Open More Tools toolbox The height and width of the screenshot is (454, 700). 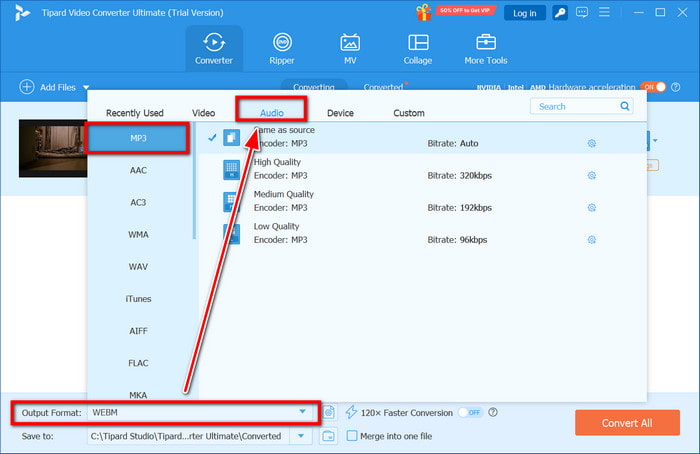(486, 49)
